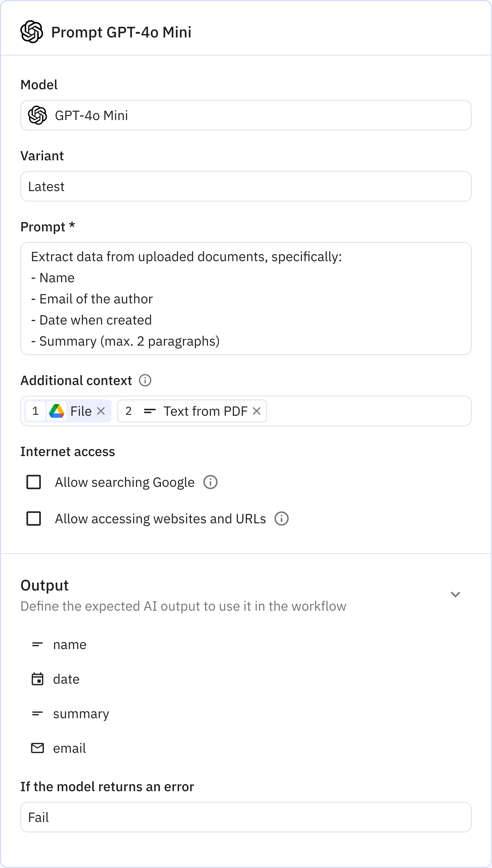Click inside the Prompt text area
The height and width of the screenshot is (868, 492).
point(246,298)
